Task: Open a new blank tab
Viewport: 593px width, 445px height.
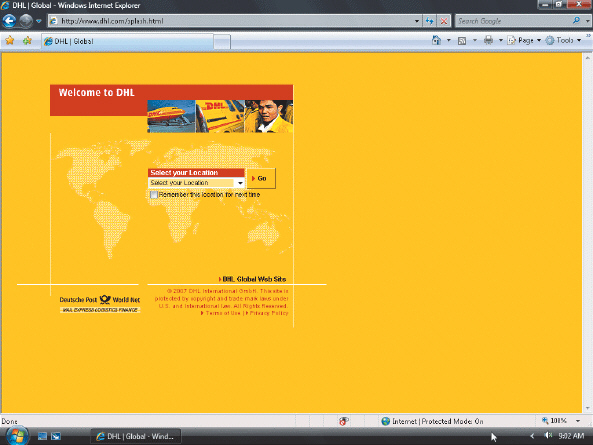Action: coord(222,42)
